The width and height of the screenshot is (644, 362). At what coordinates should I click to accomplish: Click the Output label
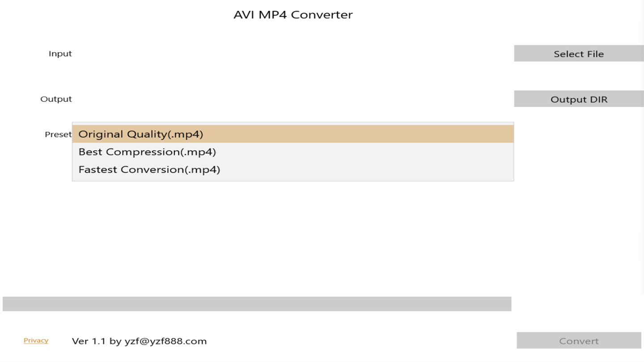56,99
